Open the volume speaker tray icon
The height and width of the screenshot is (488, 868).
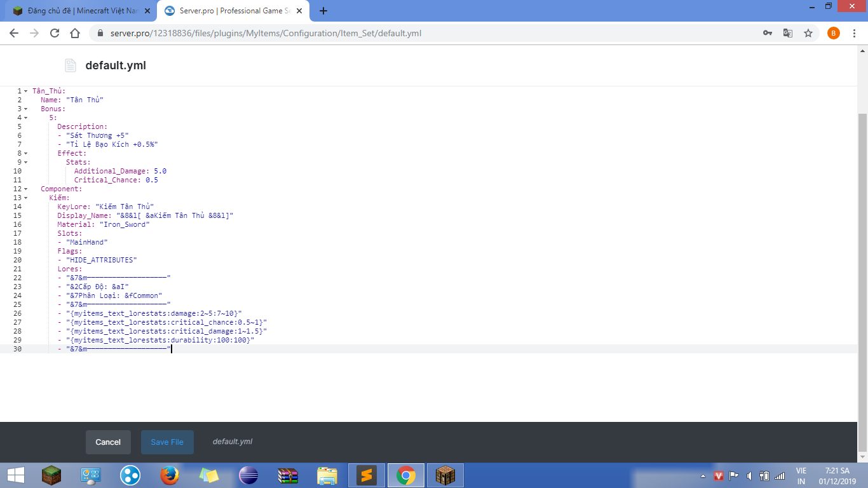point(749,476)
